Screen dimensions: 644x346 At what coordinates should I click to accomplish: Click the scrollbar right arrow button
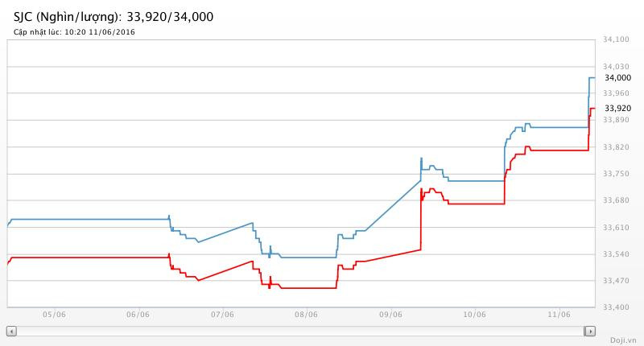pos(590,331)
